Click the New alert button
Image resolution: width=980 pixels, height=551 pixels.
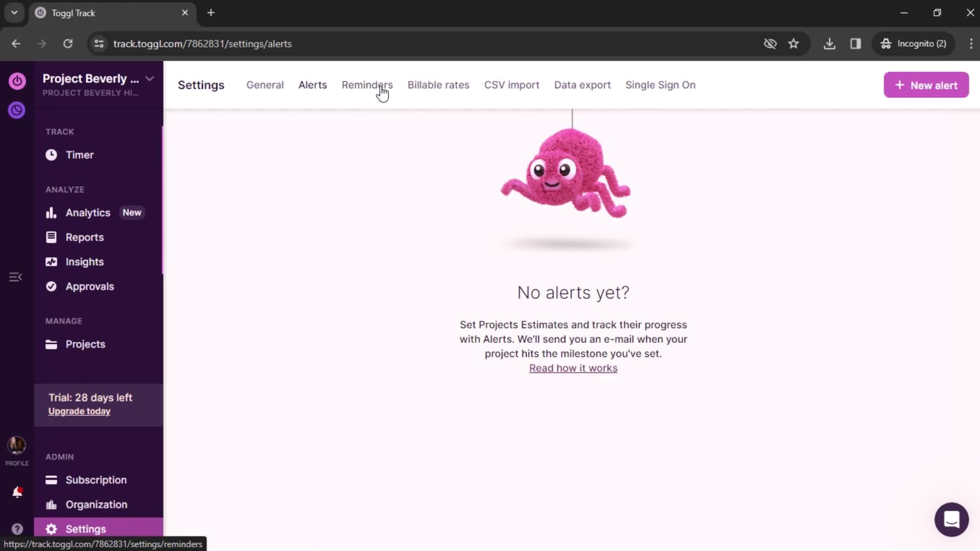[x=926, y=85]
